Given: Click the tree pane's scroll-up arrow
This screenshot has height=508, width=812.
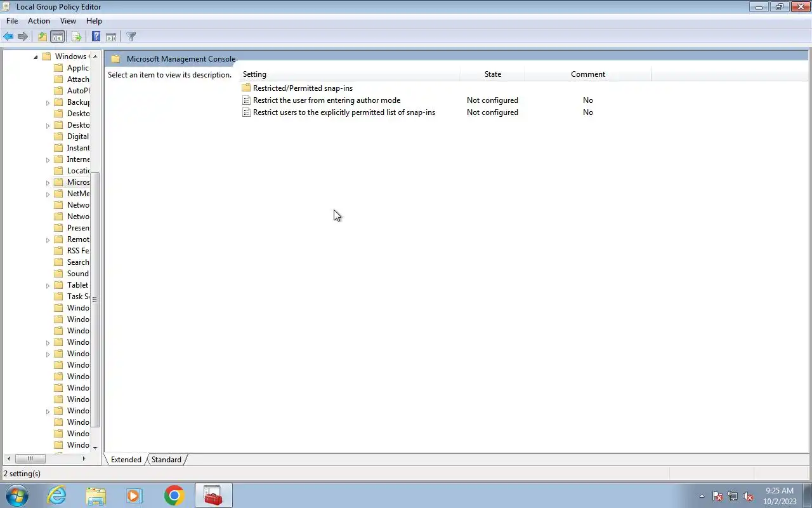Looking at the screenshot, I should (95, 57).
